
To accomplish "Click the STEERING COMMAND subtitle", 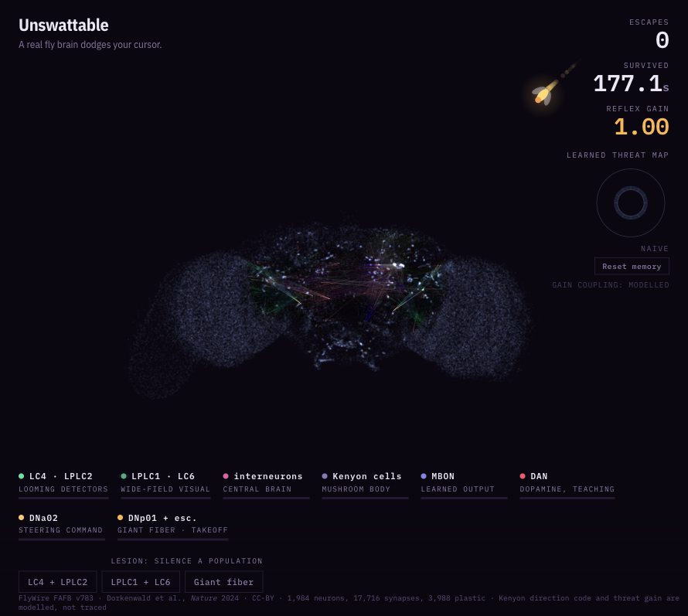I will 60,530.
